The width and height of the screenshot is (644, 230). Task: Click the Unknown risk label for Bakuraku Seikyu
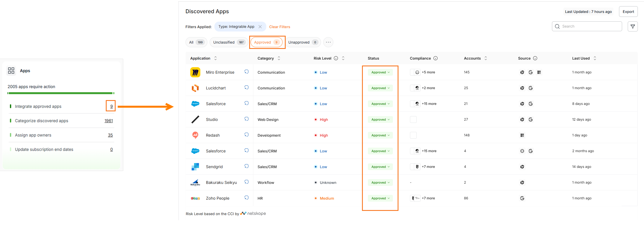[328, 182]
